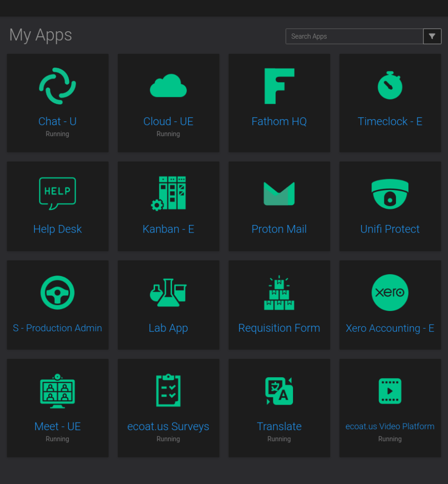448x484 pixels.
Task: Click the Xero Accounting - E label
Action: click(390, 328)
